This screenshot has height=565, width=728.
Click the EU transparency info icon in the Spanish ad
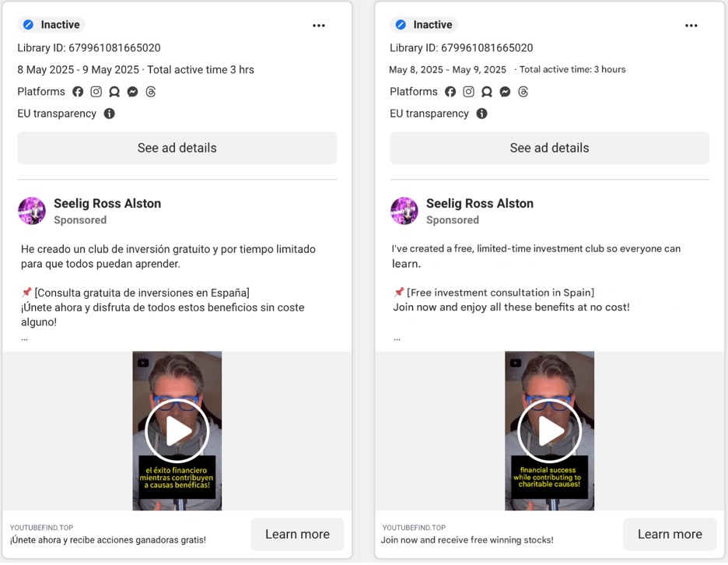110,114
